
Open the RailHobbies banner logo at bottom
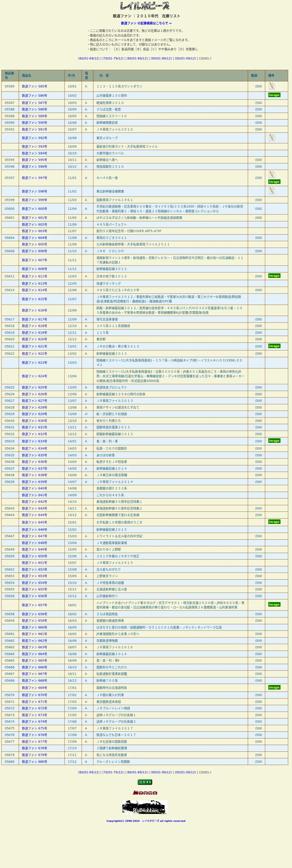coord(145,807)
